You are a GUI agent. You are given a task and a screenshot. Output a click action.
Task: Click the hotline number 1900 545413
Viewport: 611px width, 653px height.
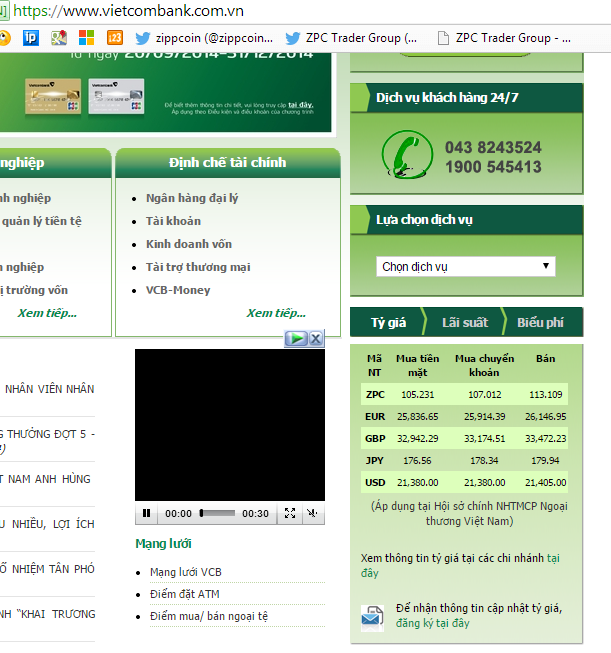point(494,167)
